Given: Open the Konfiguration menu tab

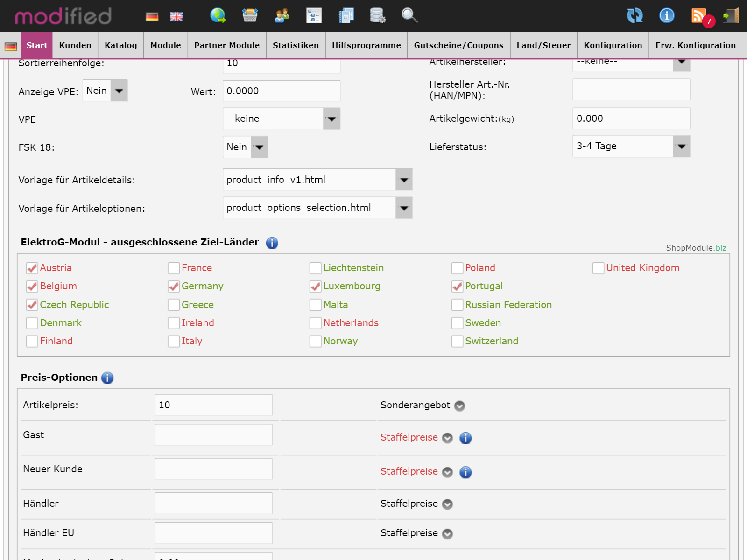Looking at the screenshot, I should click(613, 45).
